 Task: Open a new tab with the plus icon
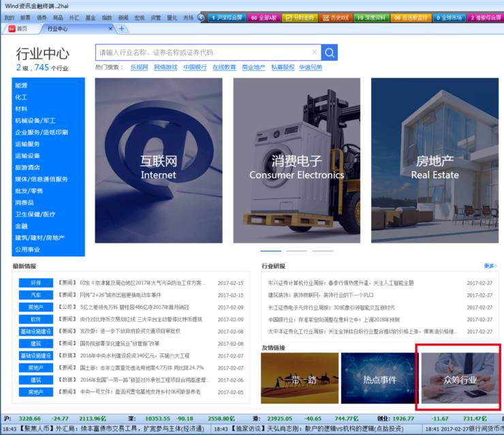tap(122, 29)
